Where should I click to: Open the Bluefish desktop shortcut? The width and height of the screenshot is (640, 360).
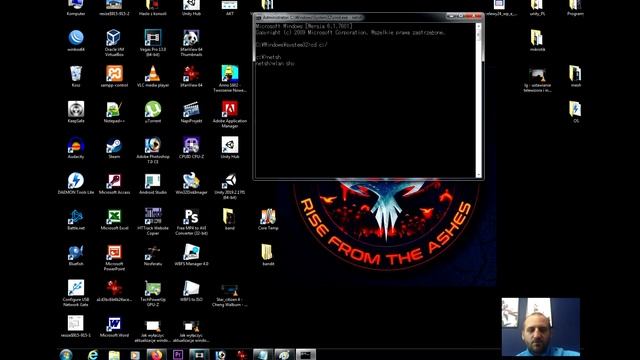point(76,255)
